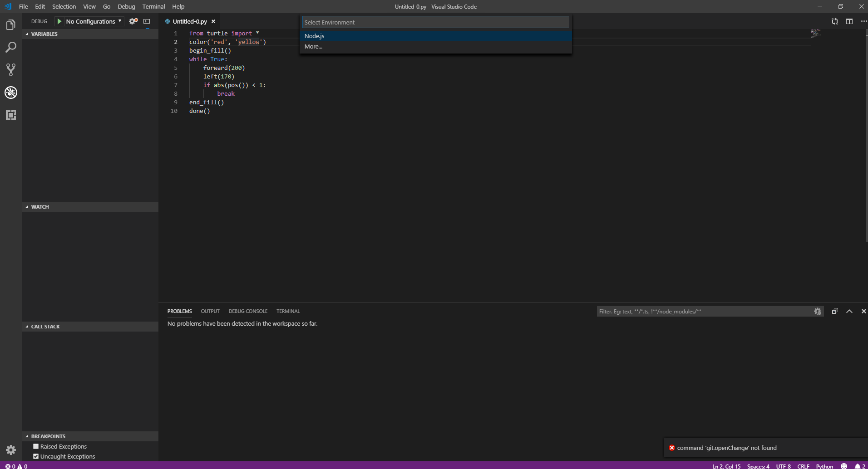Start debugging with green play button
Screen dimensions: 868x469
59,21
